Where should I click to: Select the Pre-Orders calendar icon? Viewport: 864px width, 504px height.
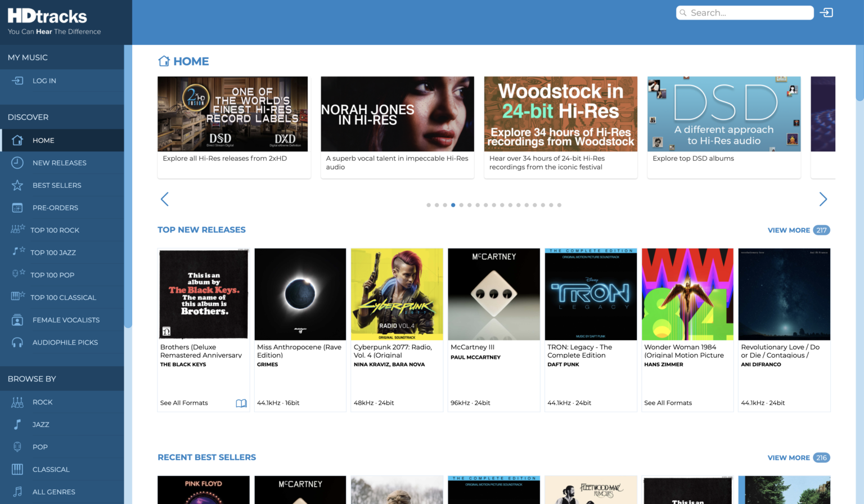[x=17, y=208]
